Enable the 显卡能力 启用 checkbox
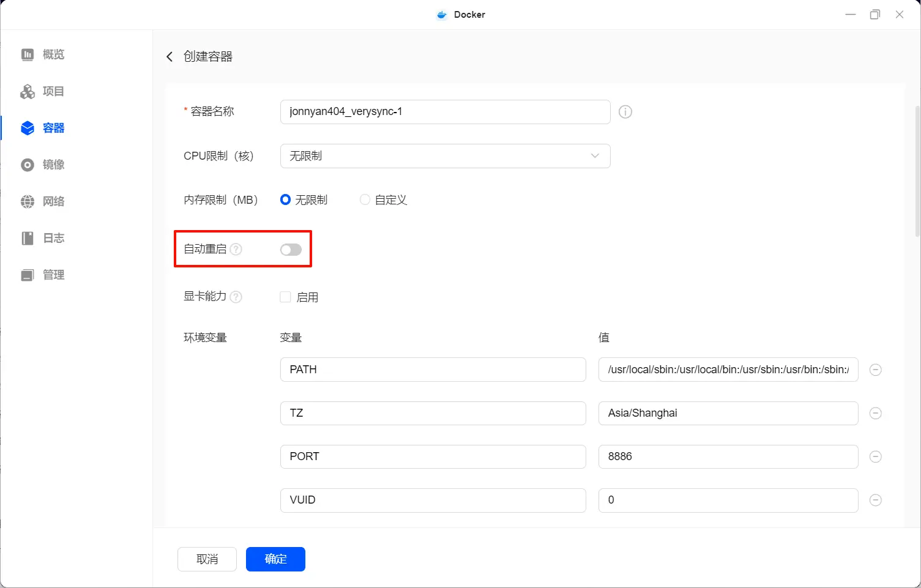Image resolution: width=921 pixels, height=588 pixels. tap(285, 297)
